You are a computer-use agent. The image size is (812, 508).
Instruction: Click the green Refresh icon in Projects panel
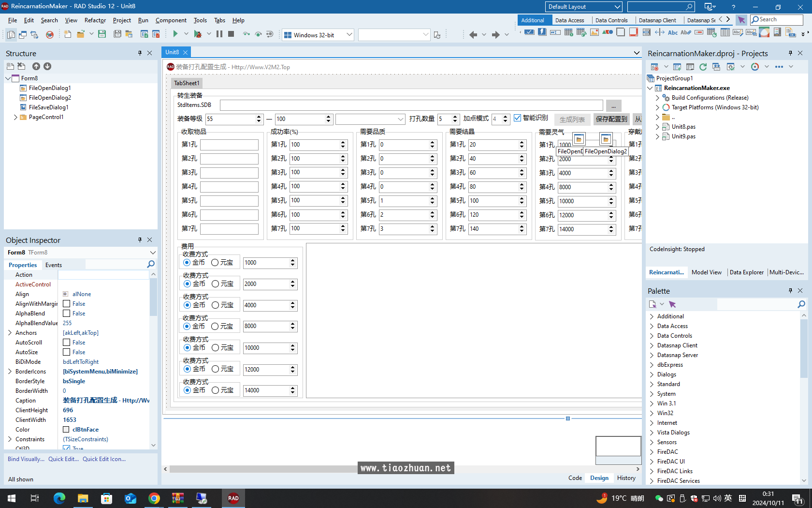tap(703, 67)
